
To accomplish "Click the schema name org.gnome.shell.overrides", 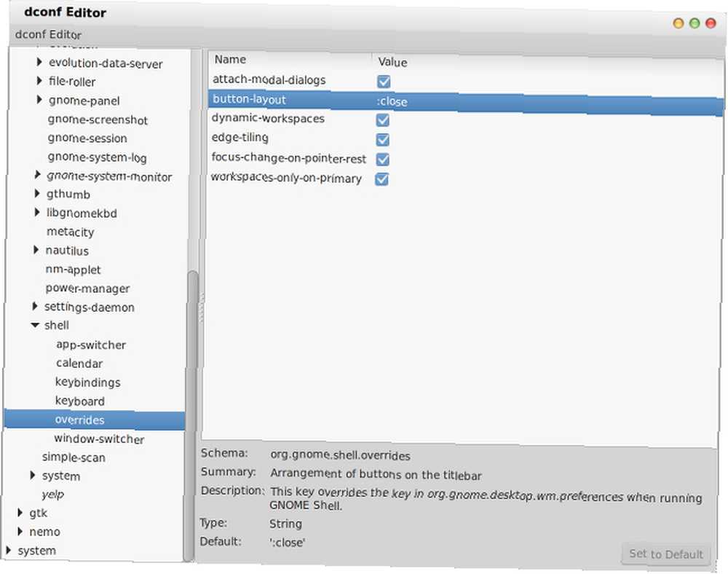I will pyautogui.click(x=340, y=455).
